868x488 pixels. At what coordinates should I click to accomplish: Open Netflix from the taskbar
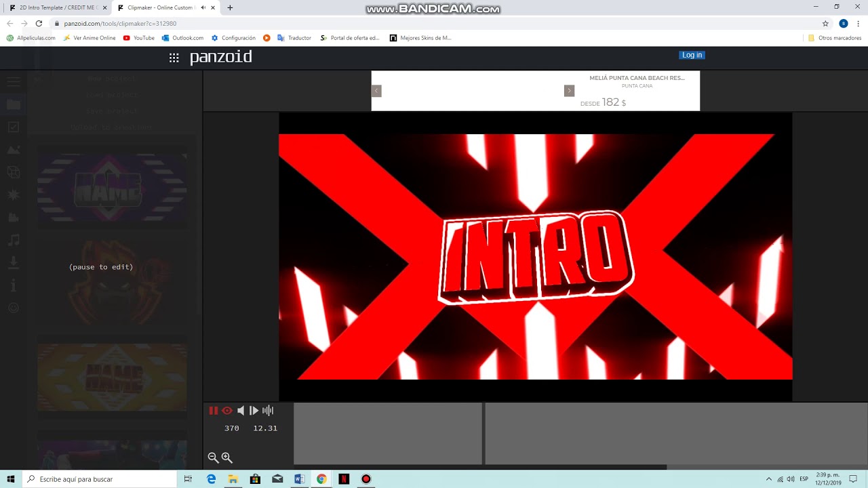[x=344, y=479]
